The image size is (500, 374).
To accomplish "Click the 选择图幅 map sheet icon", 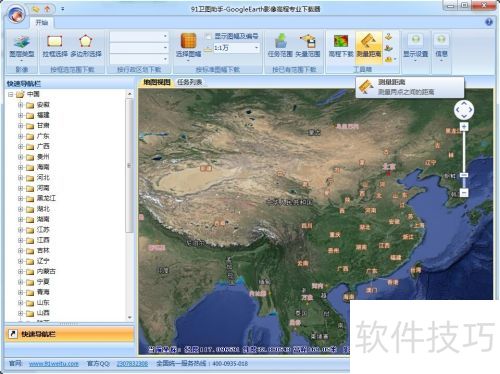I will click(x=188, y=46).
